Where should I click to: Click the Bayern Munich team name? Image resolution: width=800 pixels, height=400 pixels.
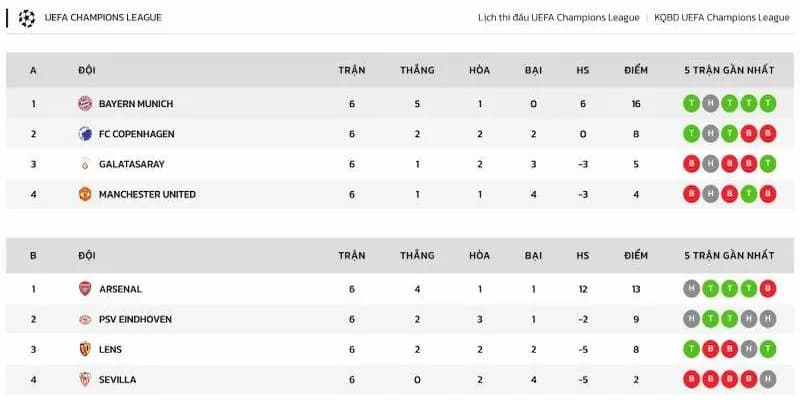[x=135, y=104]
